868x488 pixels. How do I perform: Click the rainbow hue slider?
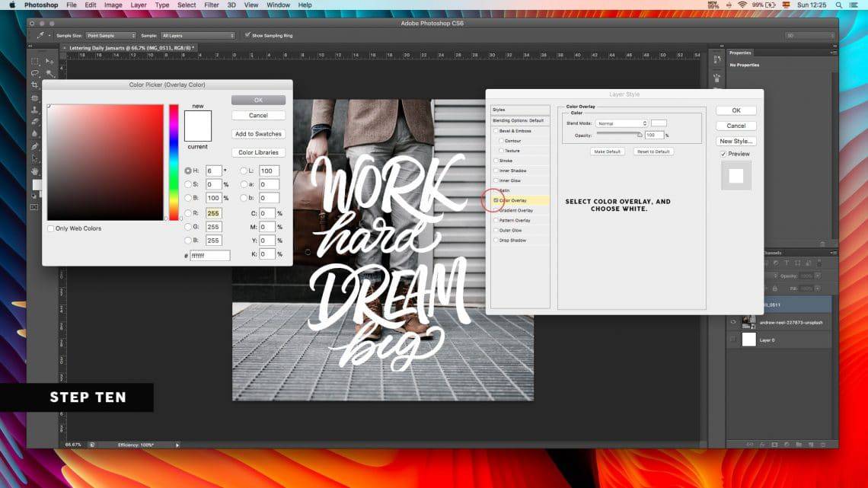point(174,163)
